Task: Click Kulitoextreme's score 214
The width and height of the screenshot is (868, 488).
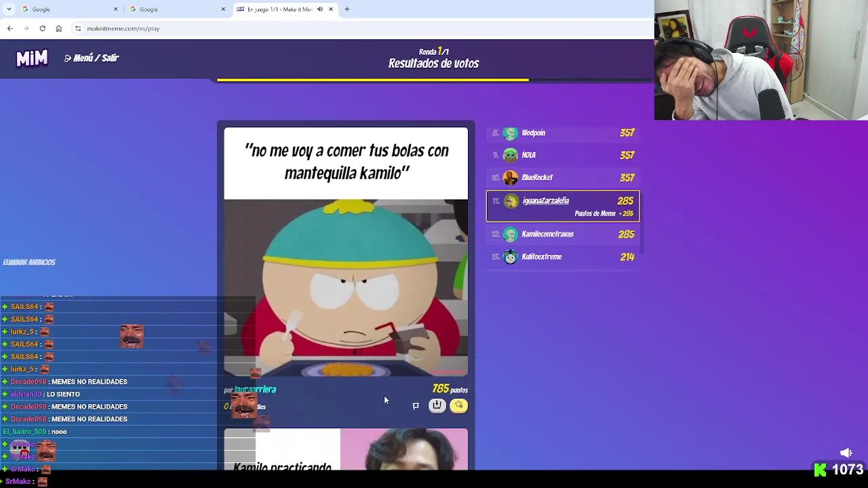Action: pos(627,257)
